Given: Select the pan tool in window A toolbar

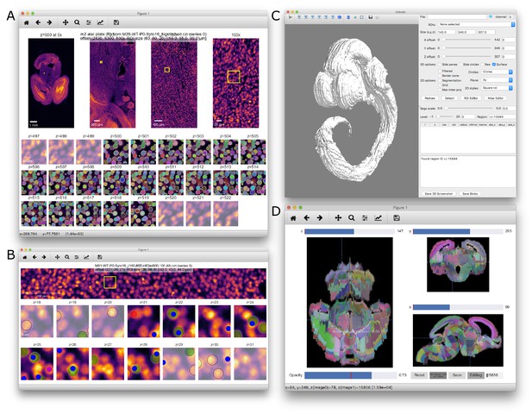Looking at the screenshot, I should point(66,22).
